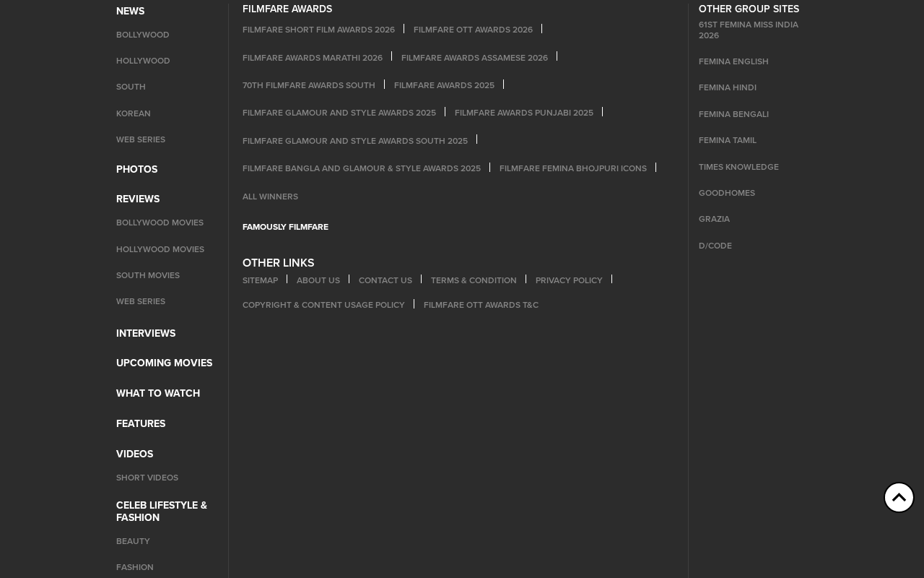View All Winners link
Image resolution: width=924 pixels, height=578 pixels.
[x=270, y=197]
